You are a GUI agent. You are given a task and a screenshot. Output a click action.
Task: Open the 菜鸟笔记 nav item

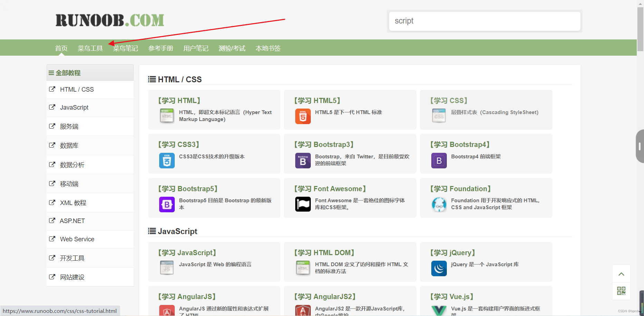[125, 48]
